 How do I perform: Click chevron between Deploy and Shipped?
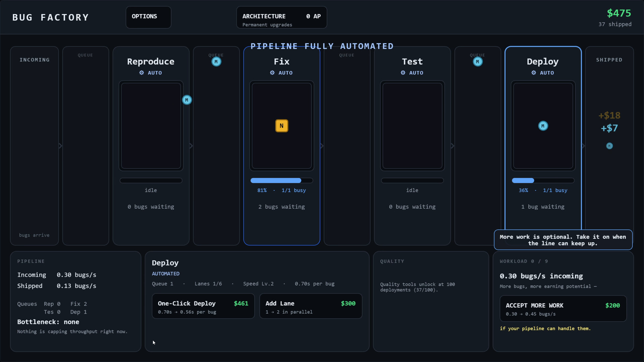coord(583,146)
